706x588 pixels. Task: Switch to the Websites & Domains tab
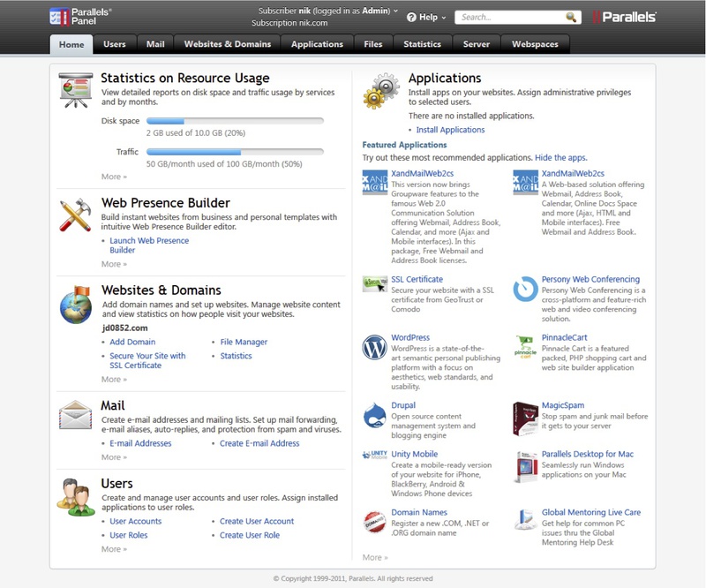(228, 44)
